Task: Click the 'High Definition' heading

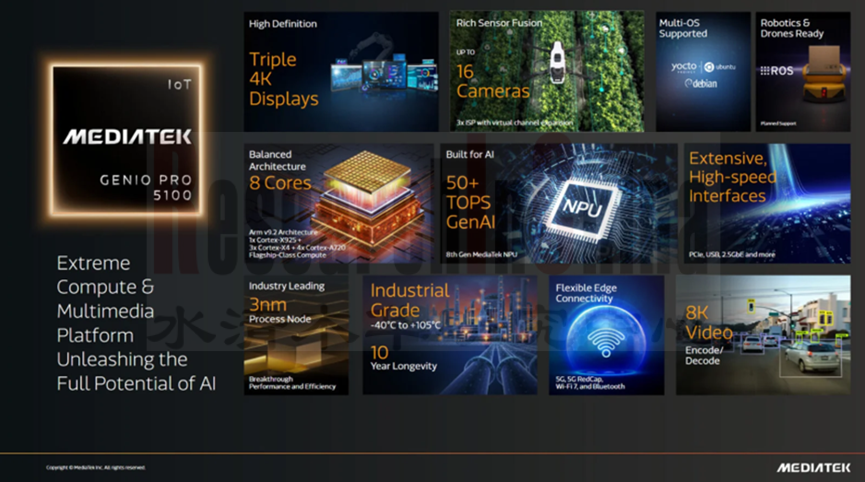Action: pos(282,24)
